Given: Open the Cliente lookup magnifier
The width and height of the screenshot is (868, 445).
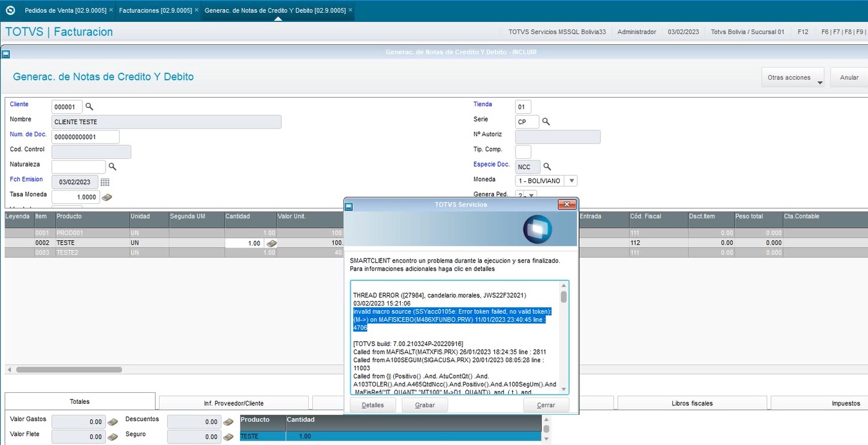Looking at the screenshot, I should [89, 107].
